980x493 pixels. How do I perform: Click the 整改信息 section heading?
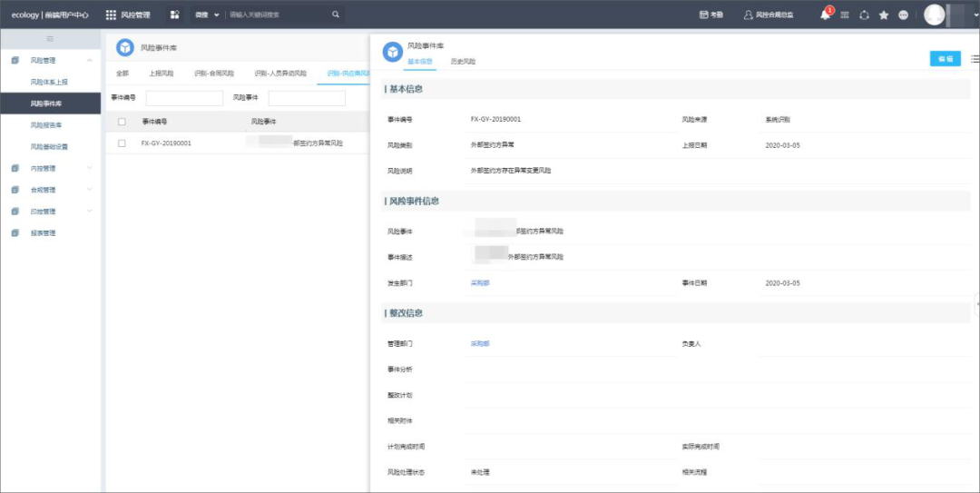pyautogui.click(x=407, y=313)
